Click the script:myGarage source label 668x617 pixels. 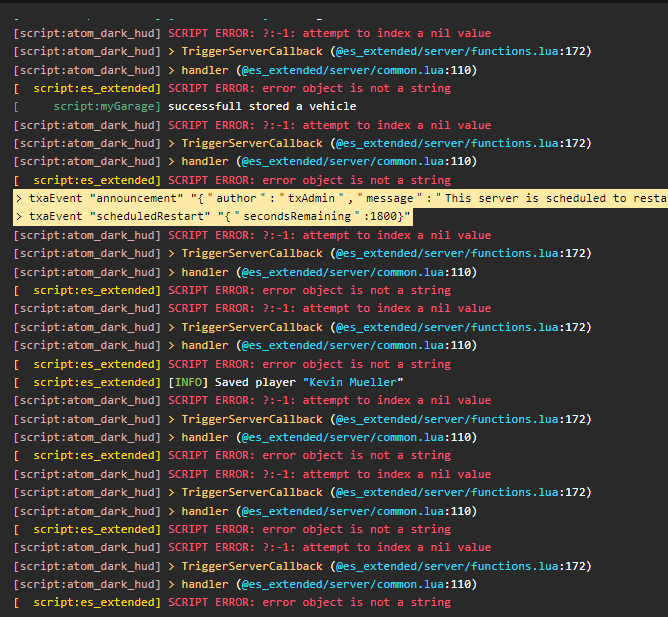click(104, 107)
